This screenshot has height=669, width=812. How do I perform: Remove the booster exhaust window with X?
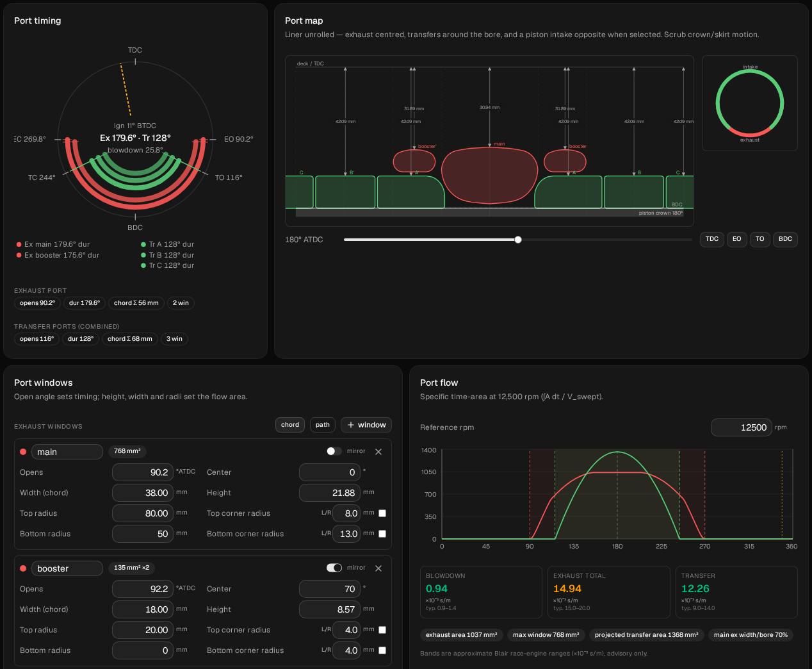378,568
